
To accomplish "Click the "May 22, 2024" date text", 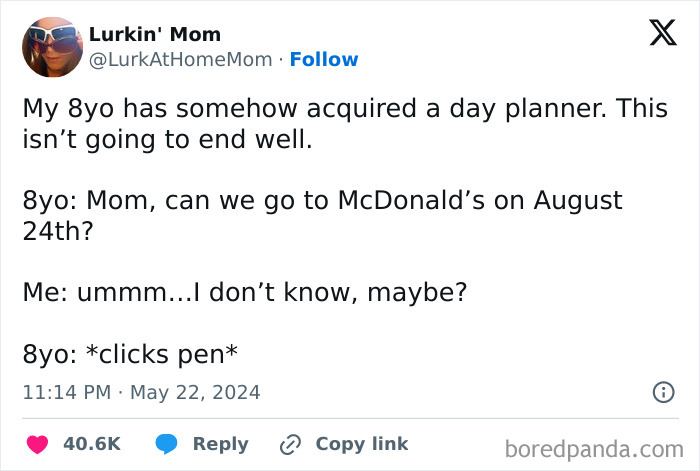I will point(194,393).
